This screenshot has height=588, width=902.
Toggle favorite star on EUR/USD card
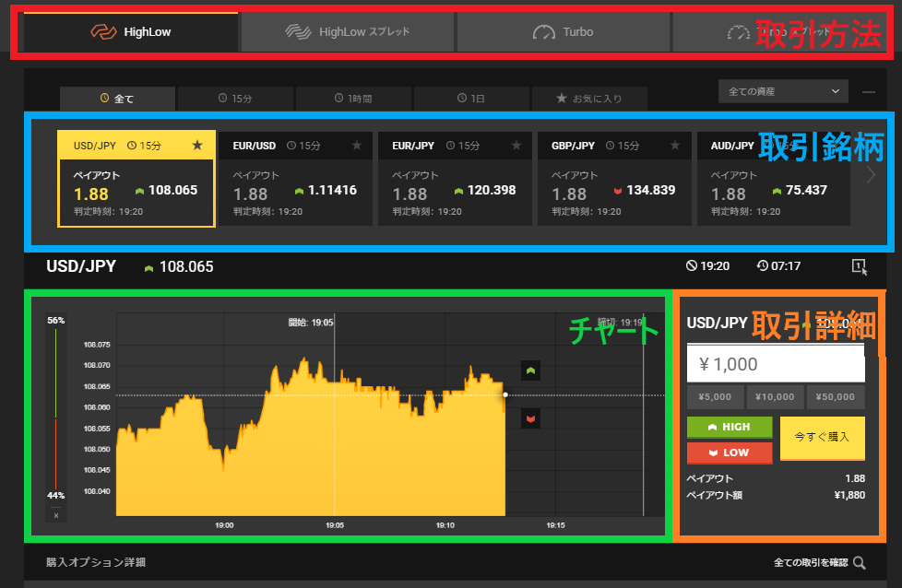tap(357, 146)
